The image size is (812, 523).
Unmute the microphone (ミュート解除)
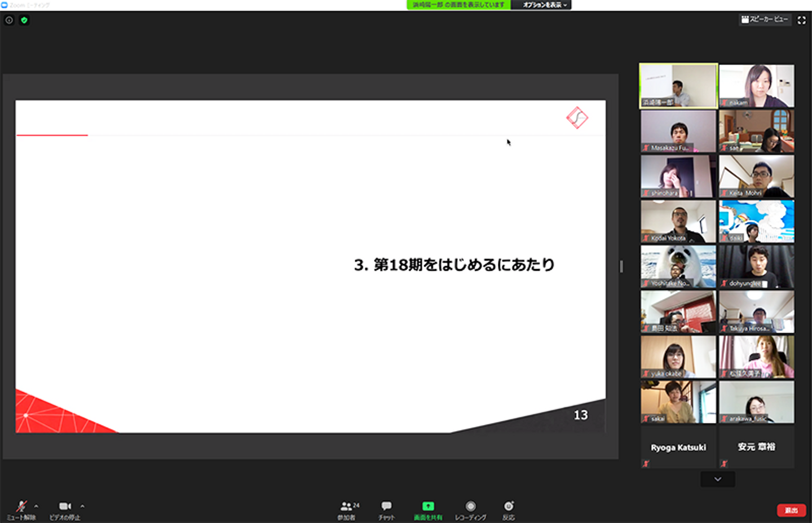coord(21,507)
